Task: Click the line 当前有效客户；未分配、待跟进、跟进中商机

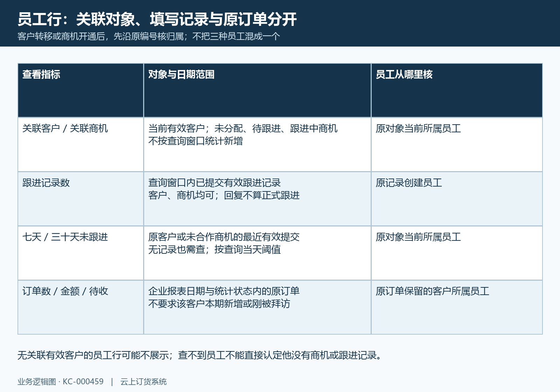Action: pos(243,128)
